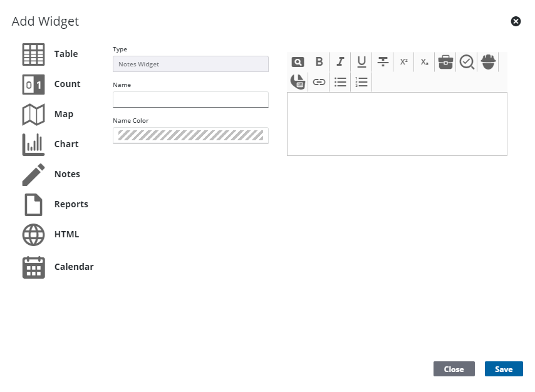Insert a hyperlink using link icon

point(319,82)
